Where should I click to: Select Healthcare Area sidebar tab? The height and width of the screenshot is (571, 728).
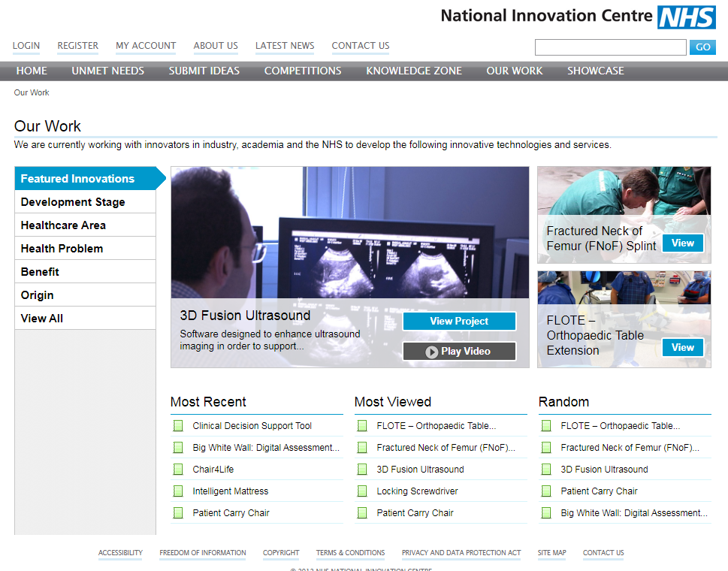click(x=86, y=225)
